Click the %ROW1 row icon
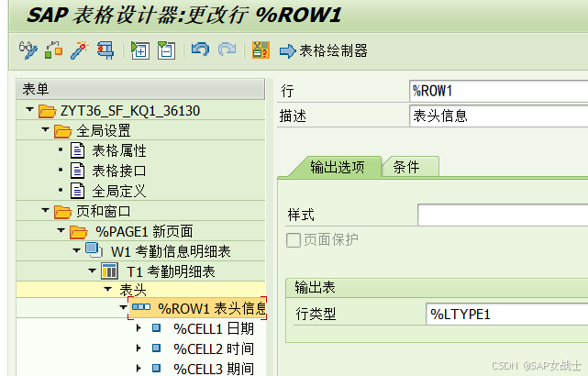Image resolution: width=588 pixels, height=376 pixels. (x=141, y=307)
